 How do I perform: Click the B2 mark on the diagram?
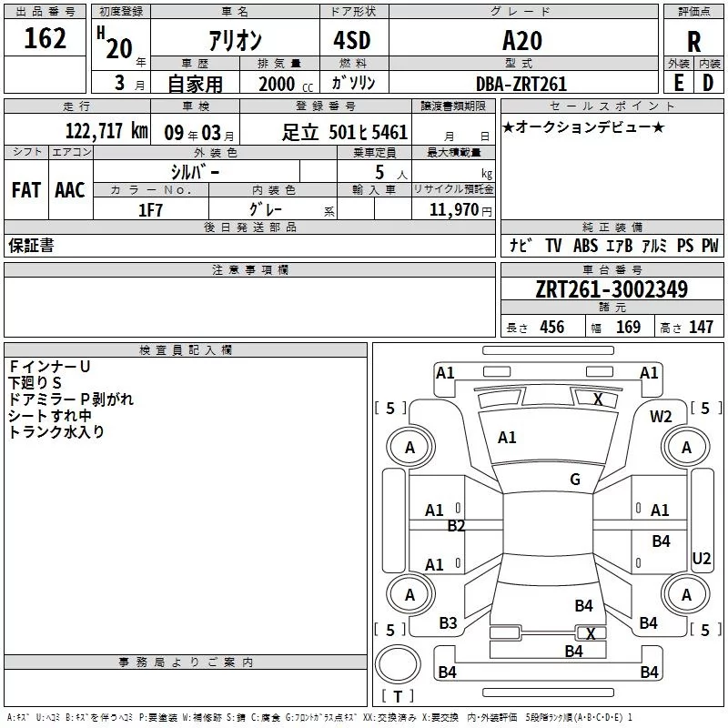456,526
